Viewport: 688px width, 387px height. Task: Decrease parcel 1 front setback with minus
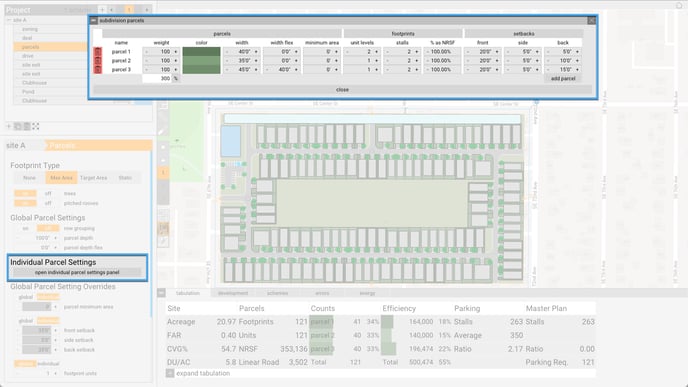pos(468,52)
